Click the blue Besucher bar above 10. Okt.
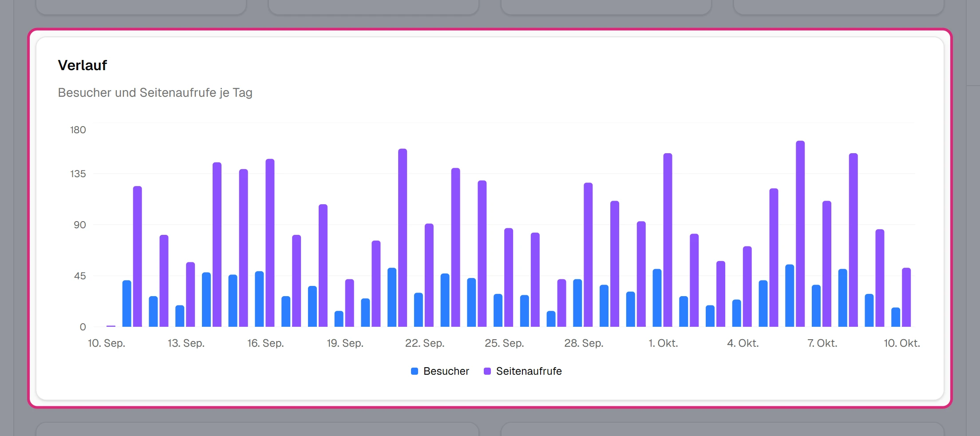Viewport: 980px width, 436px height. tap(896, 317)
